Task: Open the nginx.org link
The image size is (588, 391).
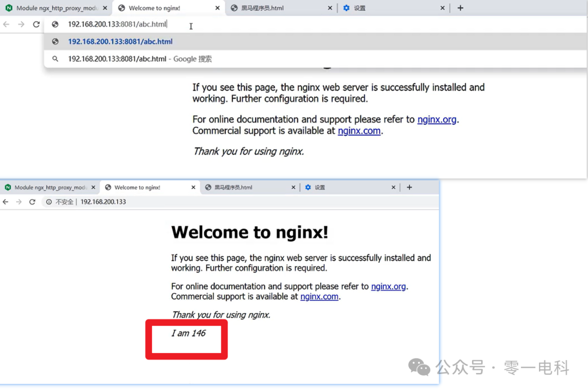Action: [x=437, y=119]
